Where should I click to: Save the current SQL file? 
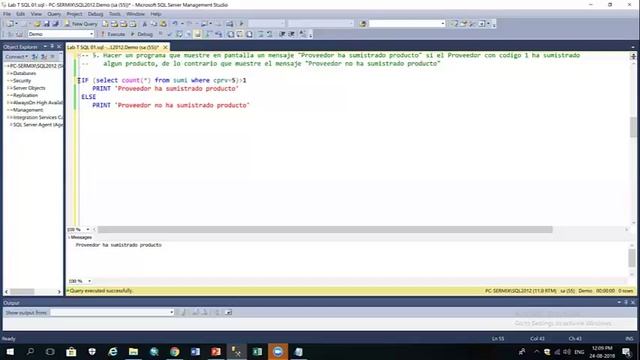[47, 24]
